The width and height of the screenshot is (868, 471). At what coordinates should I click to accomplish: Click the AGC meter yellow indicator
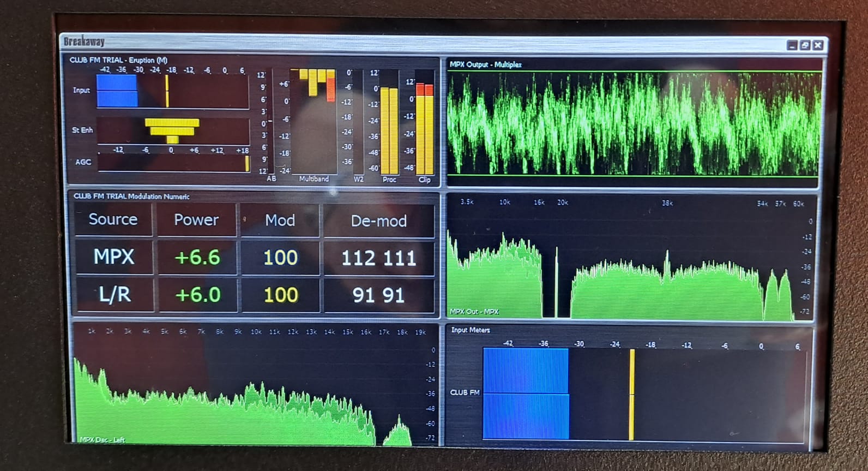coord(247,163)
